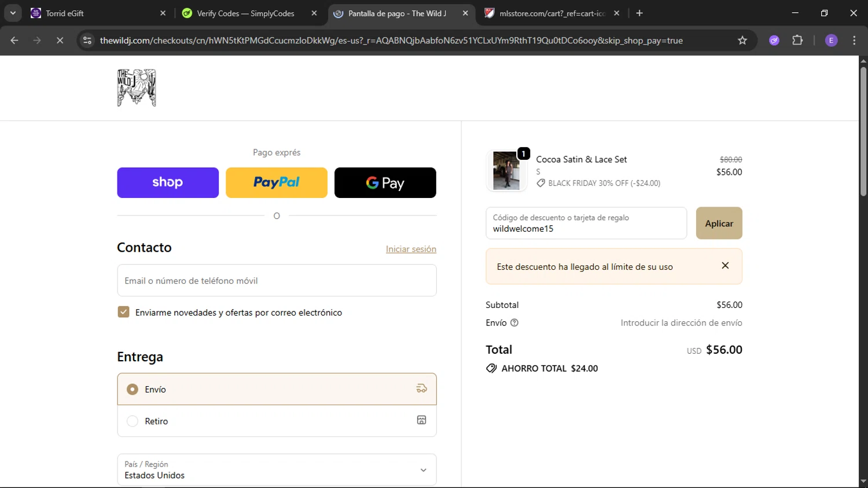Click the scrollbar up arrow
Screen dimensions: 868x488
pos(863,61)
